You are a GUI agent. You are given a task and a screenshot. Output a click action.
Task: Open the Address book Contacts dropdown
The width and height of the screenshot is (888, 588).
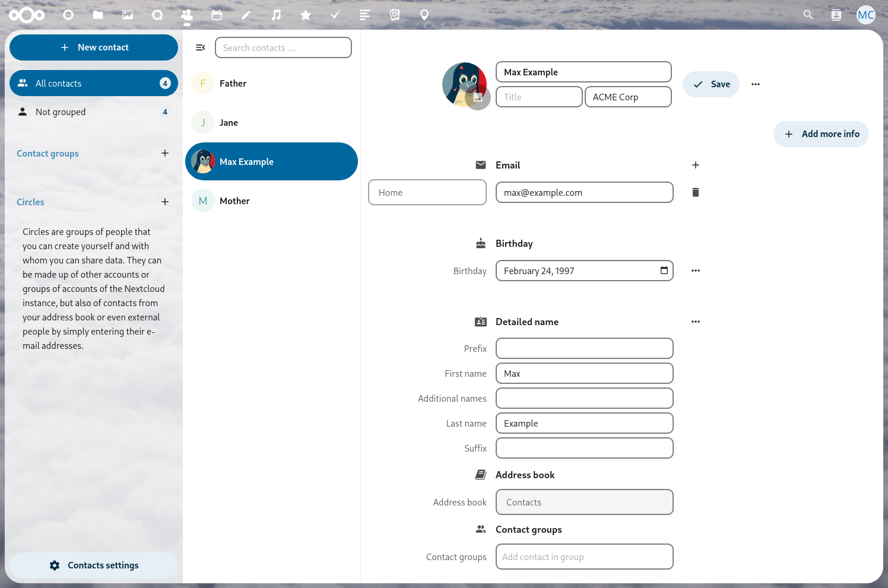[584, 502]
